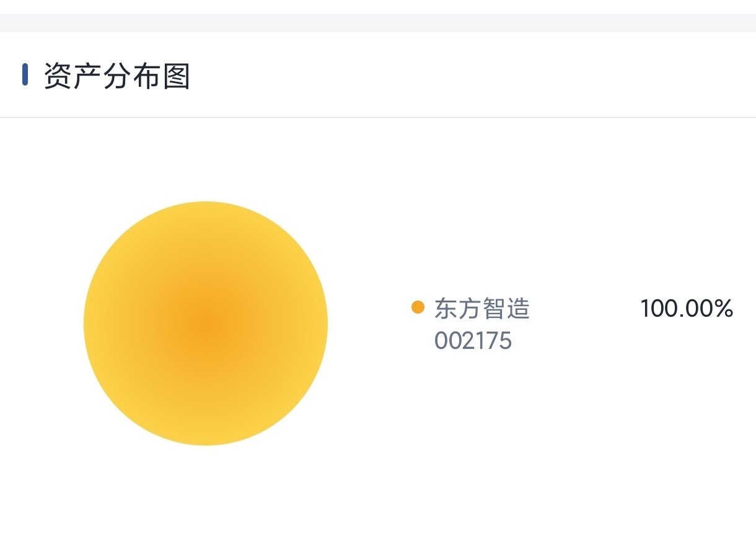Click the blue accent bar beside 资产分布图

pos(25,74)
